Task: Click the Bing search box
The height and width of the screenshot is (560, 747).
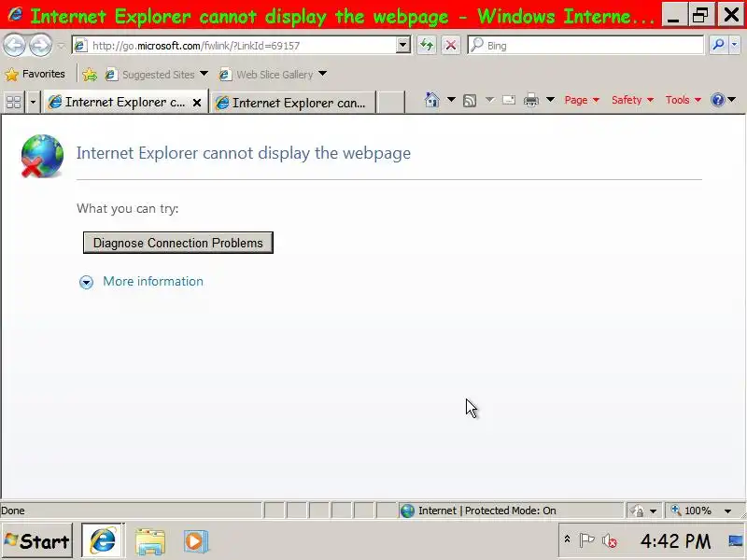Action: tap(585, 46)
